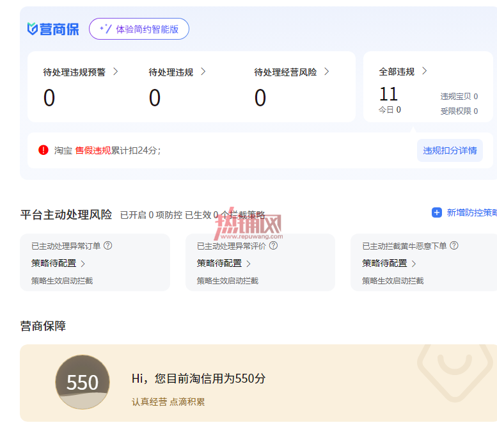Click 受限权限 0 count

(459, 111)
